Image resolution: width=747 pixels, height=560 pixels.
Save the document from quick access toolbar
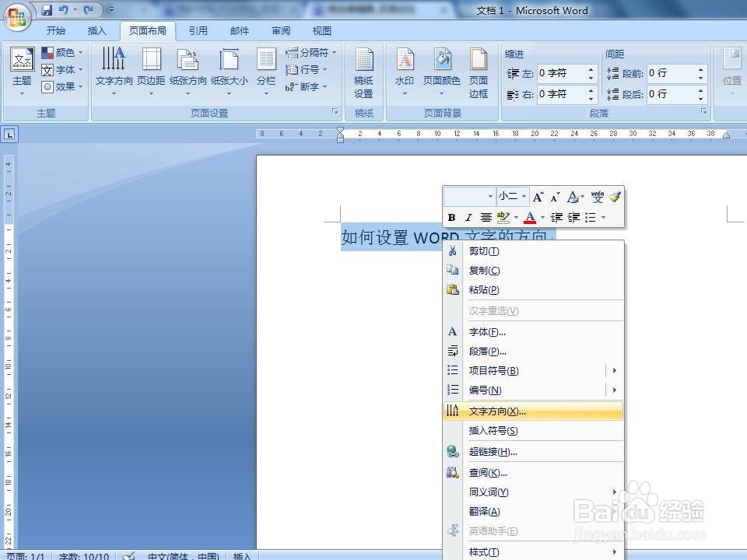tap(46, 9)
